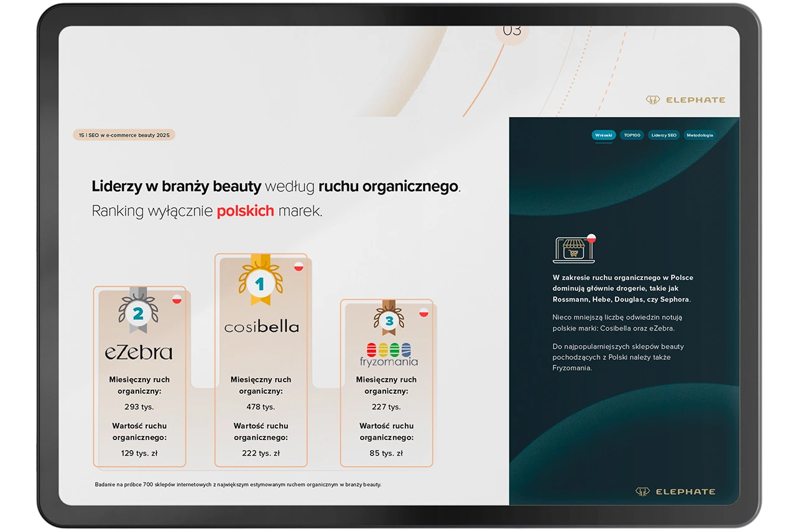The image size is (799, 532).
Task: Click the Polish flag on eZebra card
Action: [177, 299]
